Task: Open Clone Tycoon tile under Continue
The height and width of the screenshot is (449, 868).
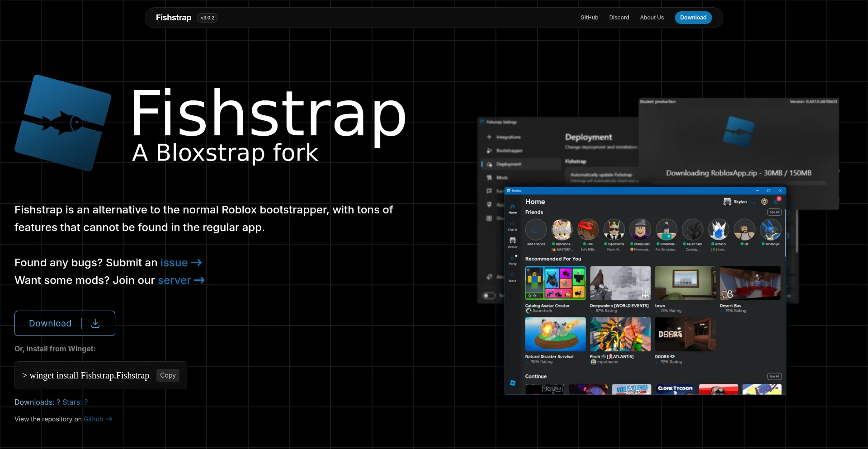Action: tap(675, 389)
